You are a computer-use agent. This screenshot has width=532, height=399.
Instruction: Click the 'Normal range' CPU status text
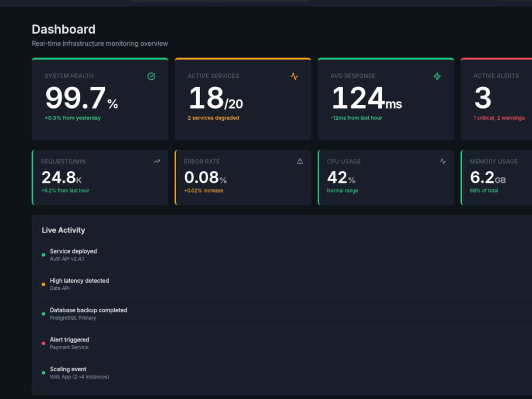342,190
